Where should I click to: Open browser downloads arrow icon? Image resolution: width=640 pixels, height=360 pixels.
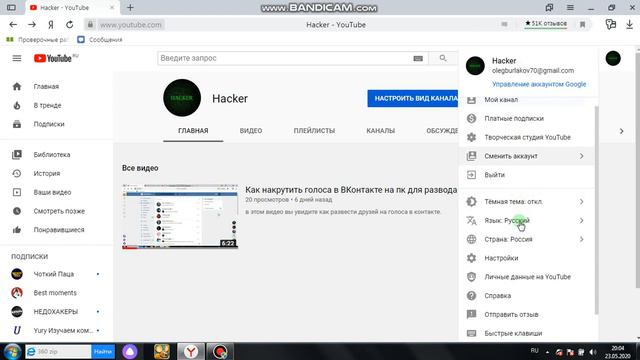point(629,24)
